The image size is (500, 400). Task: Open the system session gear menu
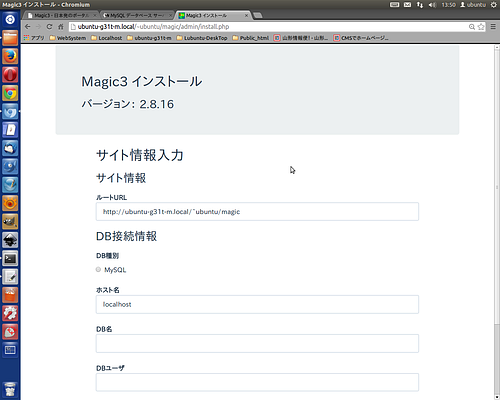tap(494, 5)
